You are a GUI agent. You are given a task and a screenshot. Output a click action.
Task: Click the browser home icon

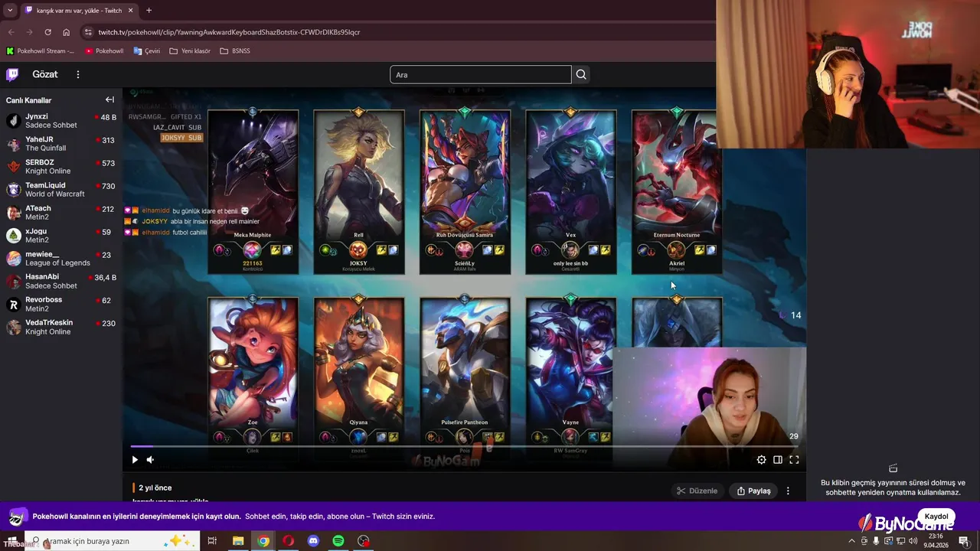(x=66, y=32)
